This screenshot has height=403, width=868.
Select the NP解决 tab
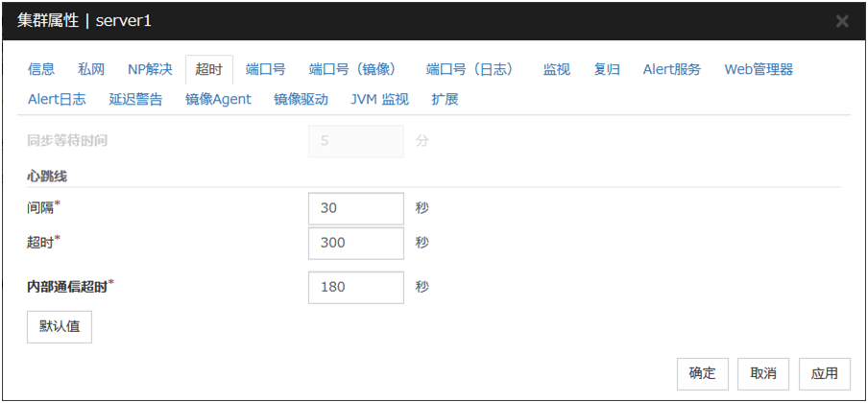[x=150, y=69]
